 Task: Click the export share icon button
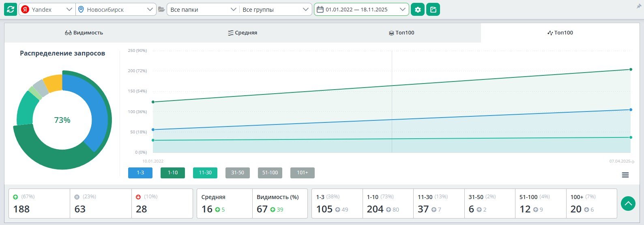(x=433, y=9)
